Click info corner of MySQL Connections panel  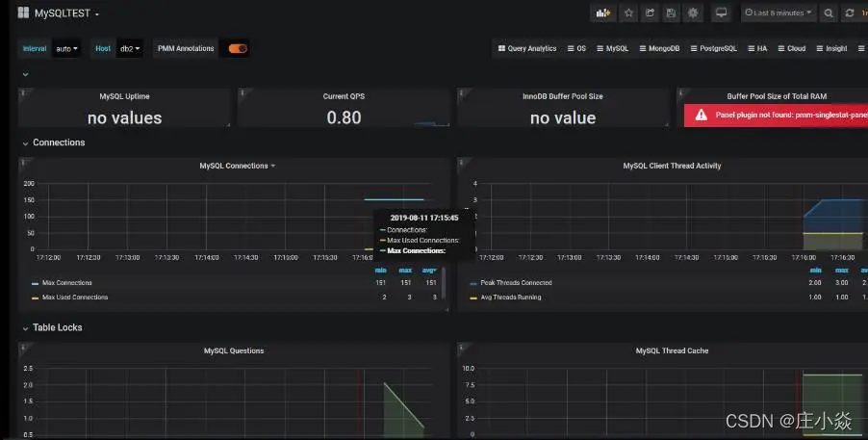pos(23,162)
